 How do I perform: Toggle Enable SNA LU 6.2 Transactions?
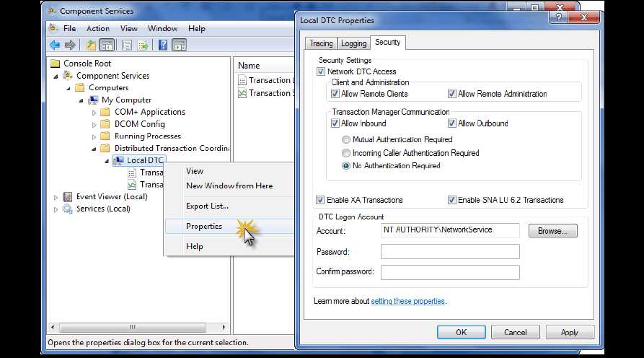click(451, 200)
